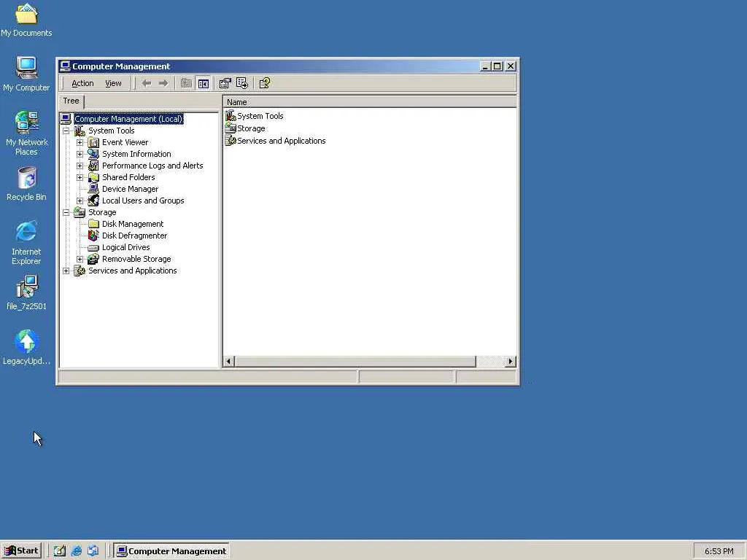Select the My Computer desktop icon

click(x=26, y=68)
